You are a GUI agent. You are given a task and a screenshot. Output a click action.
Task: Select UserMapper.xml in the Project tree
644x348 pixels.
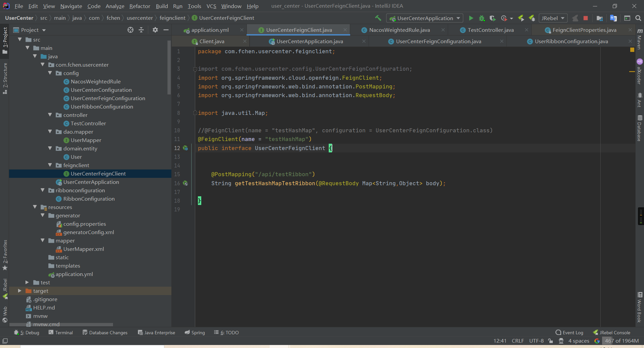pos(84,249)
